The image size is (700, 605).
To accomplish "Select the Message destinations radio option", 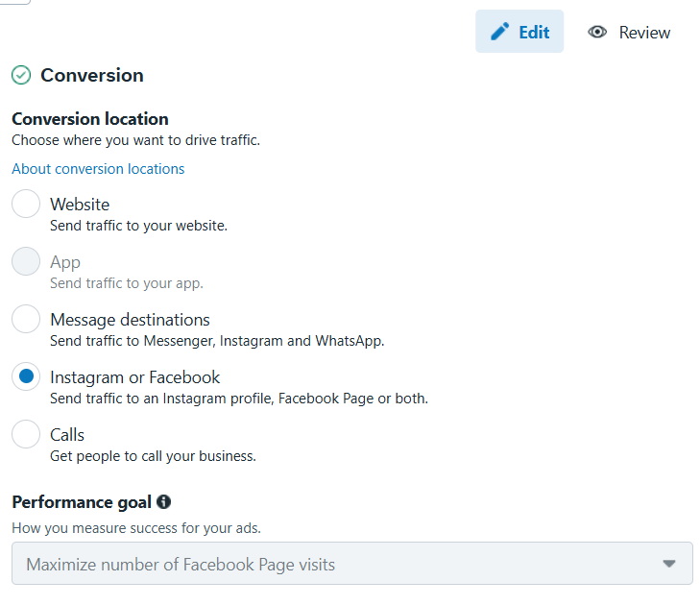I will pos(26,319).
